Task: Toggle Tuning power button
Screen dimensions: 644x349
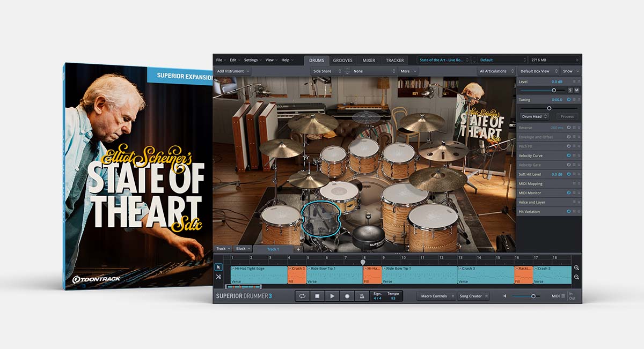Action: pyautogui.click(x=569, y=99)
